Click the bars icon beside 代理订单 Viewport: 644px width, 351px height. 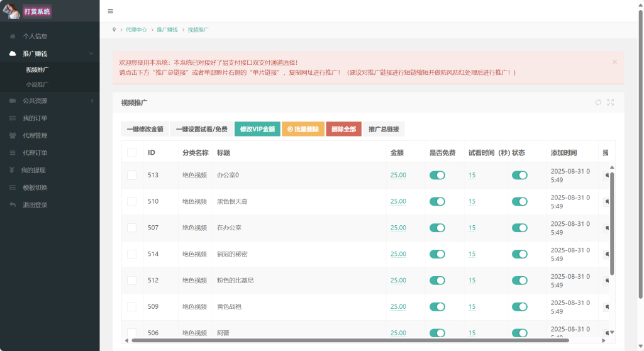tap(13, 152)
